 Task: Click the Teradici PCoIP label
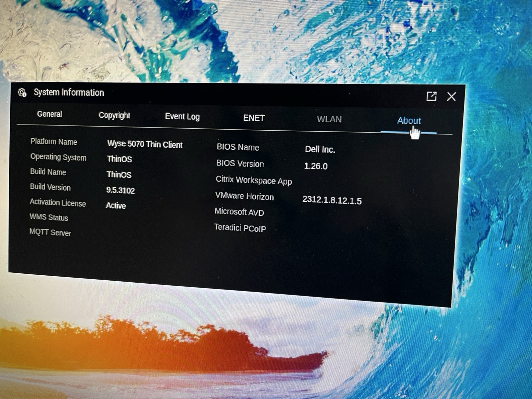point(240,228)
